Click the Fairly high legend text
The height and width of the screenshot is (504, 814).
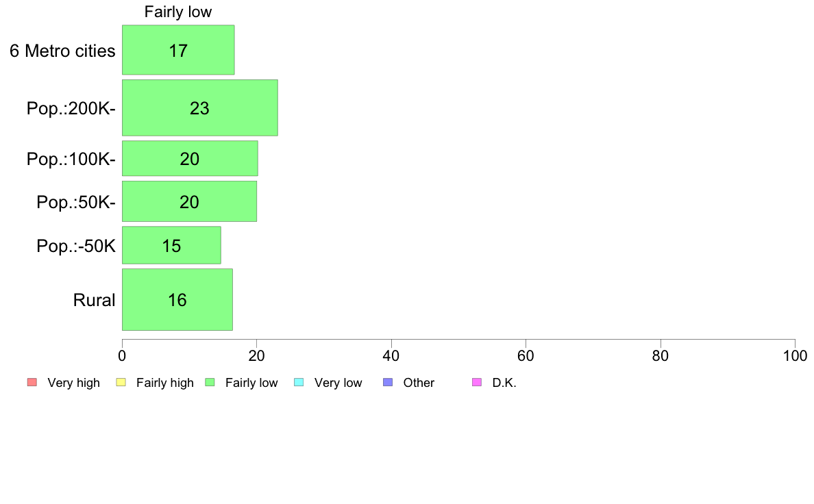(165, 383)
